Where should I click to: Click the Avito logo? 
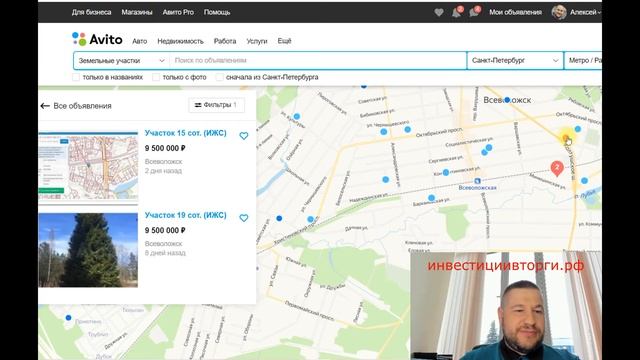click(97, 39)
